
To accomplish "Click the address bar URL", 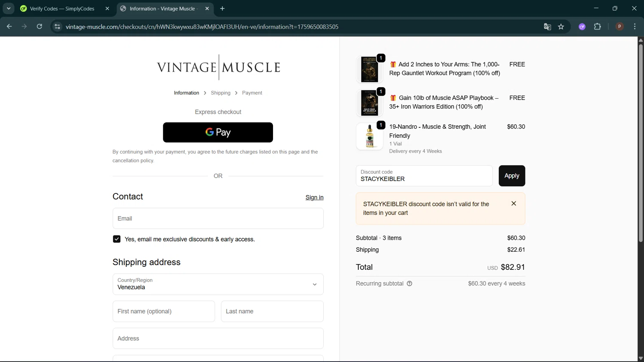I will click(x=202, y=27).
